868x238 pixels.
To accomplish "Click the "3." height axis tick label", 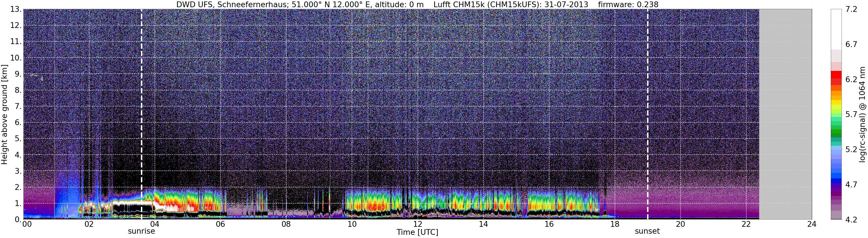I will pyautogui.click(x=18, y=171).
